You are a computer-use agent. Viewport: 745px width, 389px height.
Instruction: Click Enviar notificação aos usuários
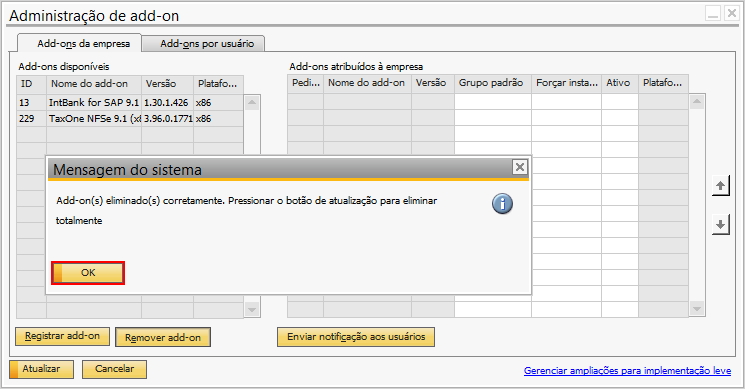click(356, 337)
